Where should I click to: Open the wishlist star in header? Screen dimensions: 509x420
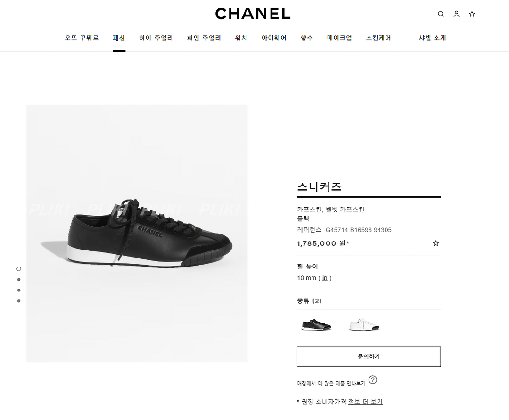[x=472, y=14]
